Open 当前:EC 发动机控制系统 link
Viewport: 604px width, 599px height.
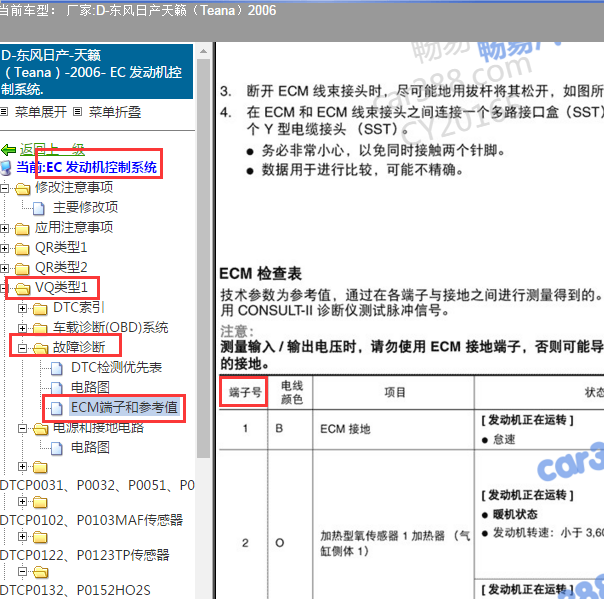tap(87, 167)
